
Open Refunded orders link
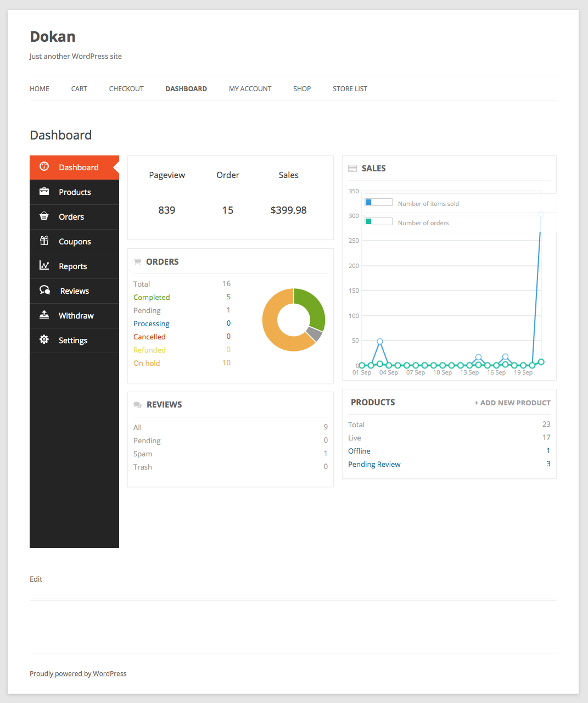click(x=149, y=350)
